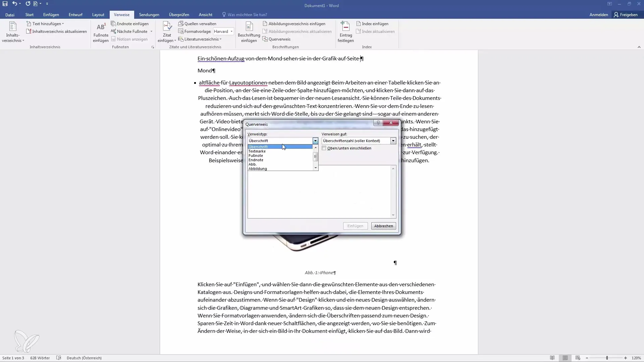Switch to the Einfügen tab
This screenshot has width=644, height=362.
click(51, 15)
